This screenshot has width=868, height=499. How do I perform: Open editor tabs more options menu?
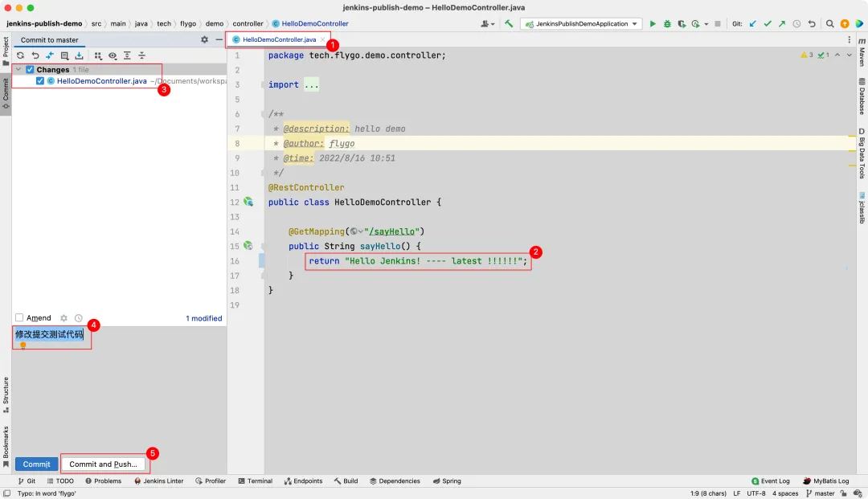[x=850, y=40]
